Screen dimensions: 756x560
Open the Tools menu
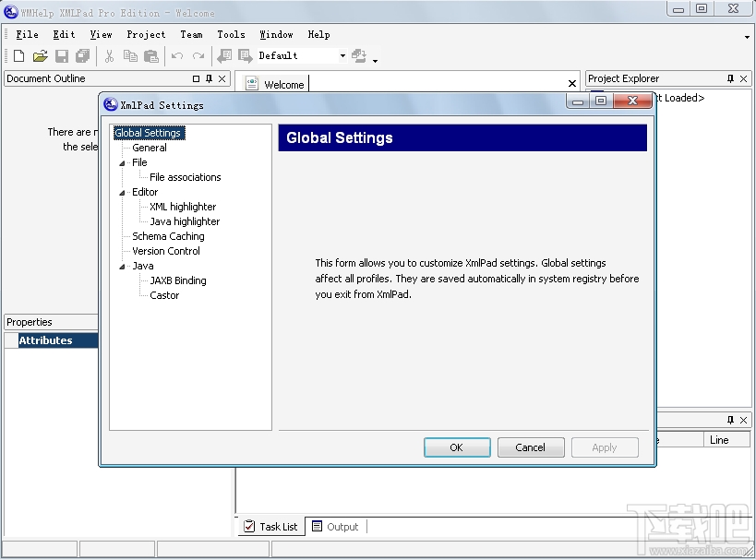231,34
